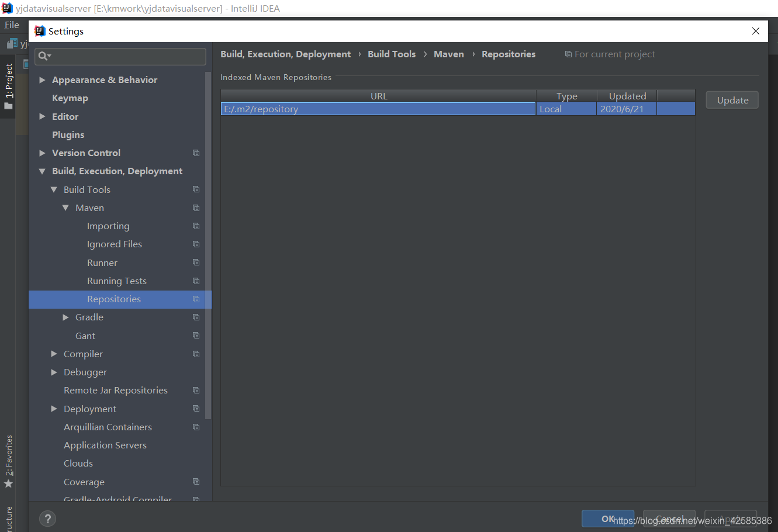Click project-level icon next to Running Tests

[196, 281]
